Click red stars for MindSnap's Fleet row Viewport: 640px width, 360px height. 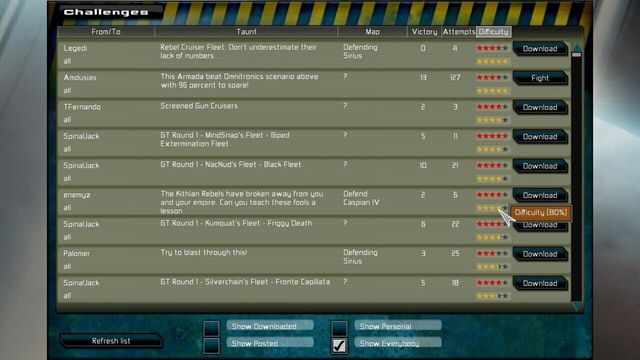click(492, 136)
